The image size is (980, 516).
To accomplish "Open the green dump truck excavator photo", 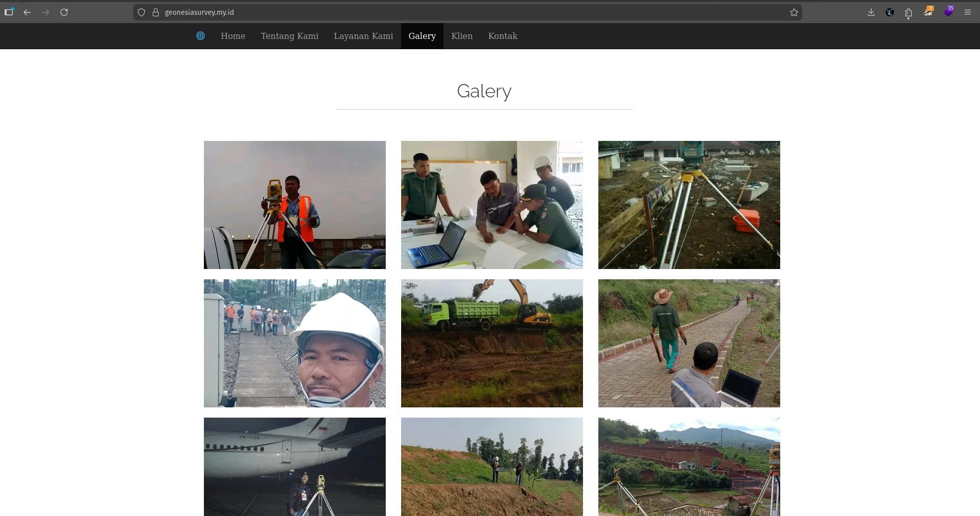I will tap(492, 343).
